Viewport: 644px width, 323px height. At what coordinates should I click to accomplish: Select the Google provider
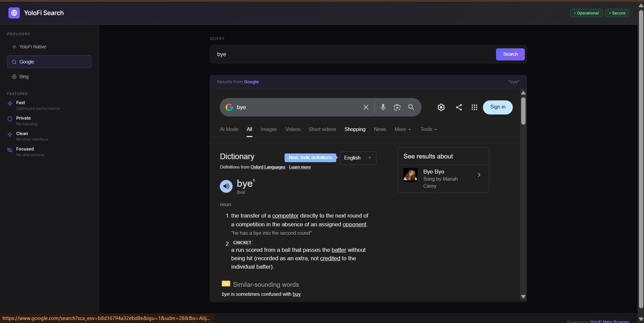click(49, 62)
